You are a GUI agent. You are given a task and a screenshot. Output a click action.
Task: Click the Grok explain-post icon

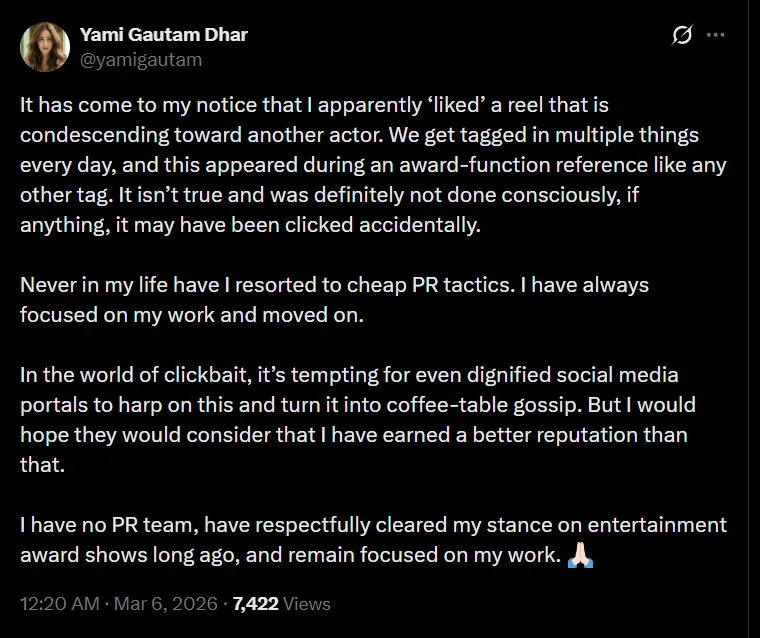coord(683,36)
